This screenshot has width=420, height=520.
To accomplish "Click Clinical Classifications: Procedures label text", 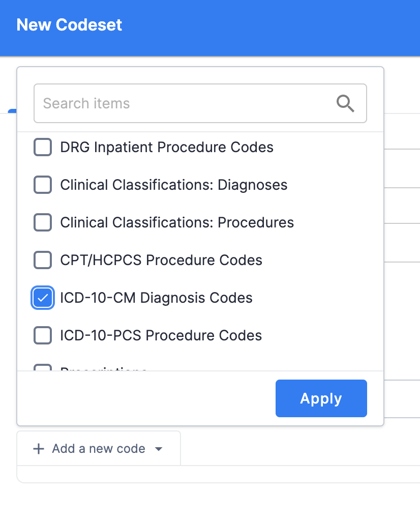I will (177, 222).
